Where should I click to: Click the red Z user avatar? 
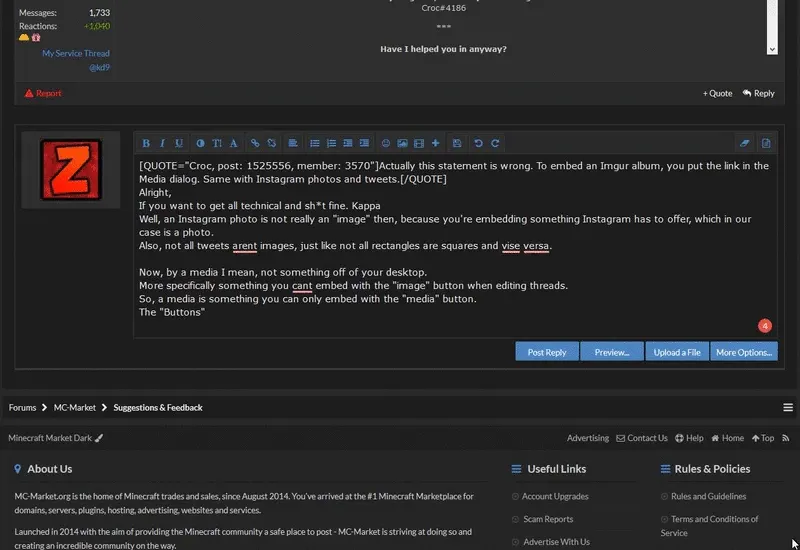71,170
